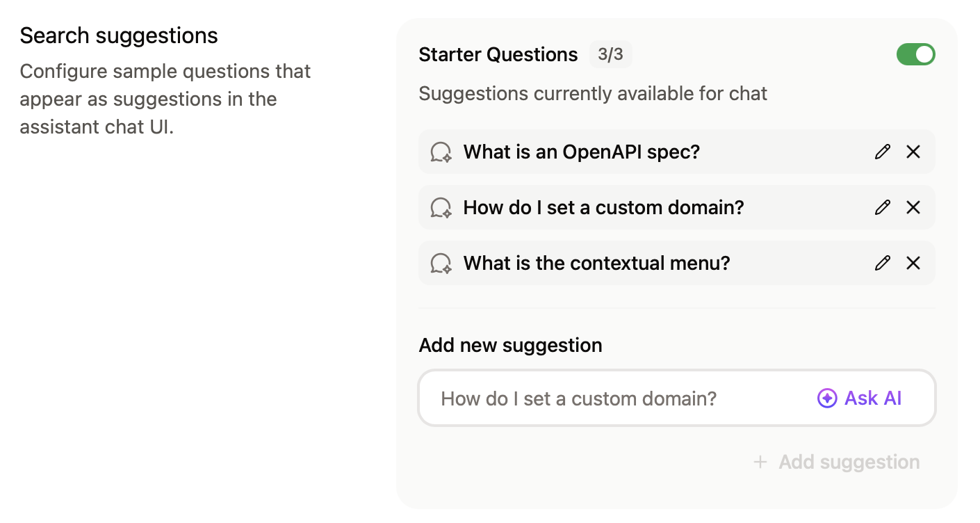Edit the 'How do I set a custom domain?' suggestion

tap(882, 207)
